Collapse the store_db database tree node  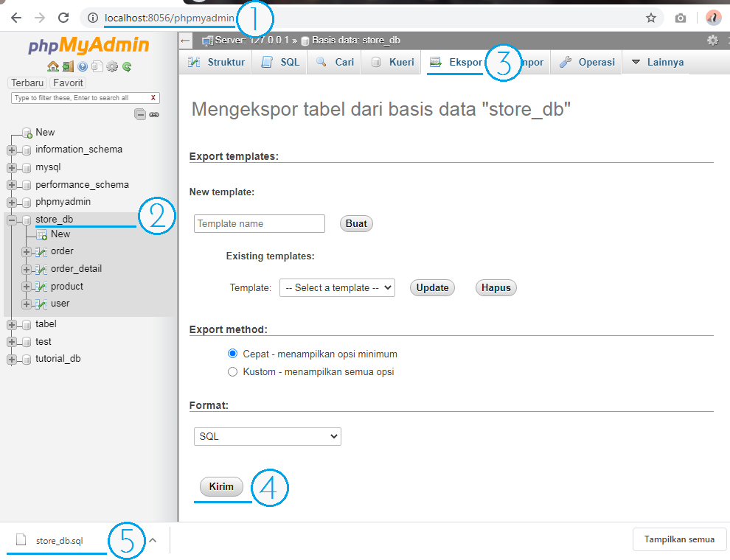(10, 219)
